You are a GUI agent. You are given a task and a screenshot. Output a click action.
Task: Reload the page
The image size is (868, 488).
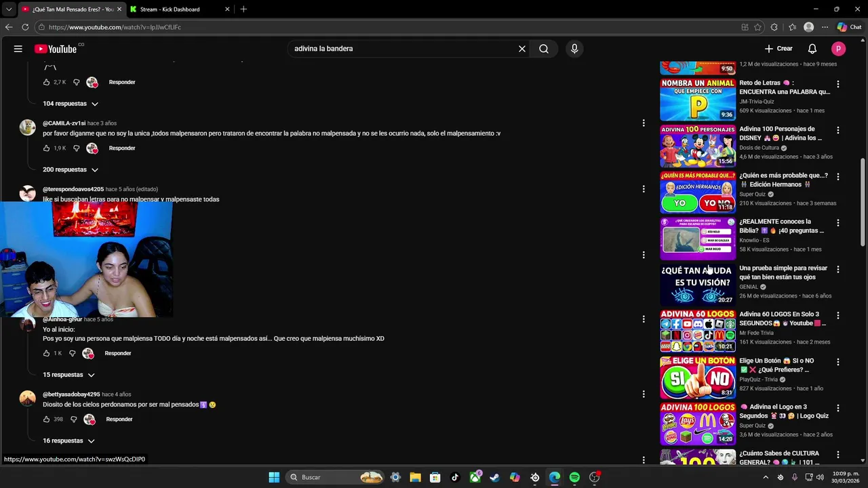coord(25,27)
